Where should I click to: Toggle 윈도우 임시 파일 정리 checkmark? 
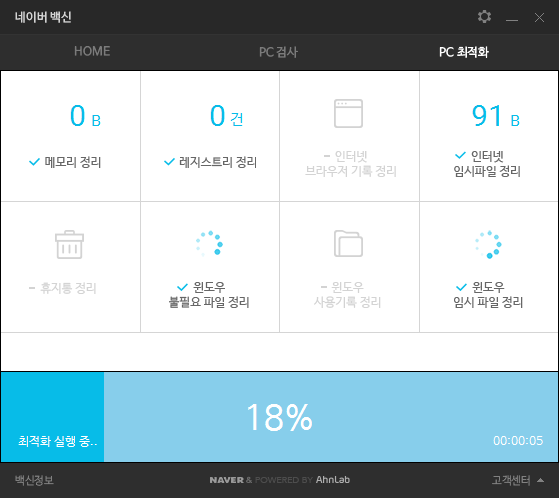coord(461,287)
